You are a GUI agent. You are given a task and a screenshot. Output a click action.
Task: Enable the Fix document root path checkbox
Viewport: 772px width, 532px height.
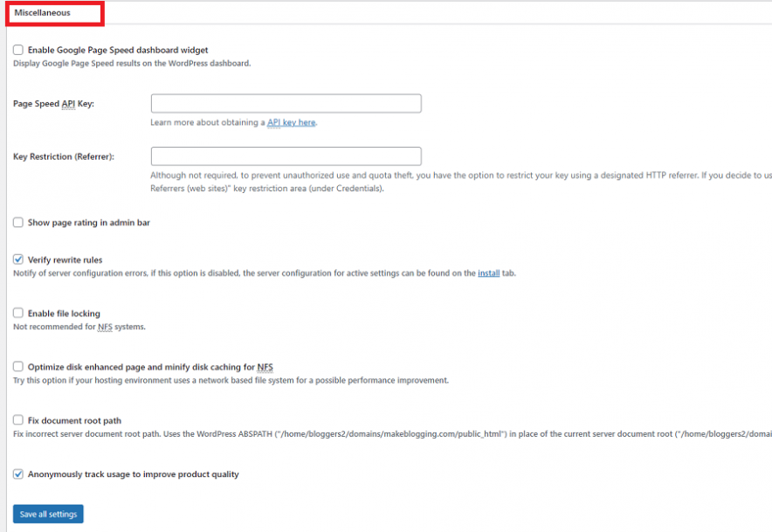18,420
